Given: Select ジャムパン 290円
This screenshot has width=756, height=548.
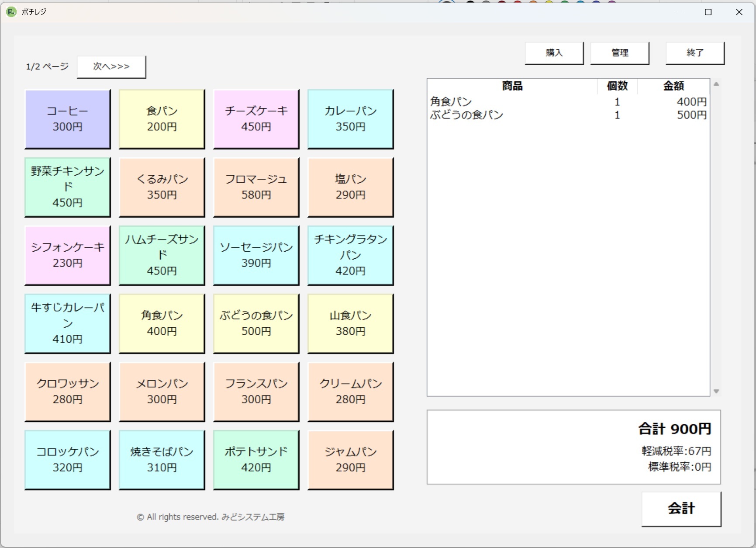Looking at the screenshot, I should click(350, 460).
